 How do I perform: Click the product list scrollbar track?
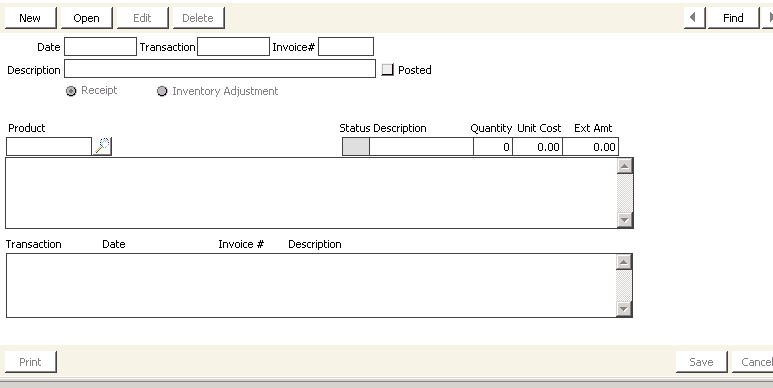pyautogui.click(x=625, y=193)
